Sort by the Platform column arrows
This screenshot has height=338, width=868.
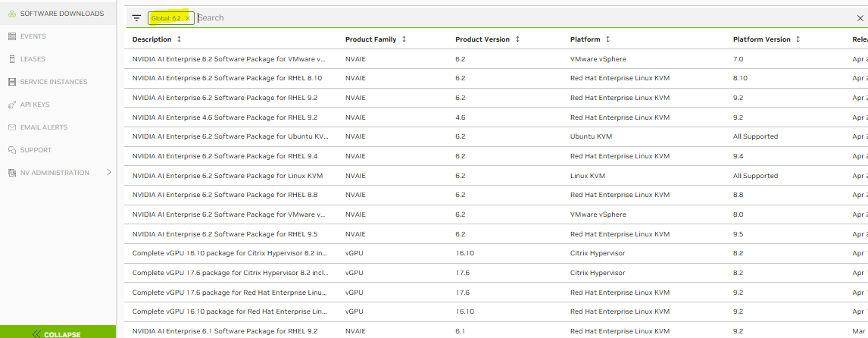point(607,39)
